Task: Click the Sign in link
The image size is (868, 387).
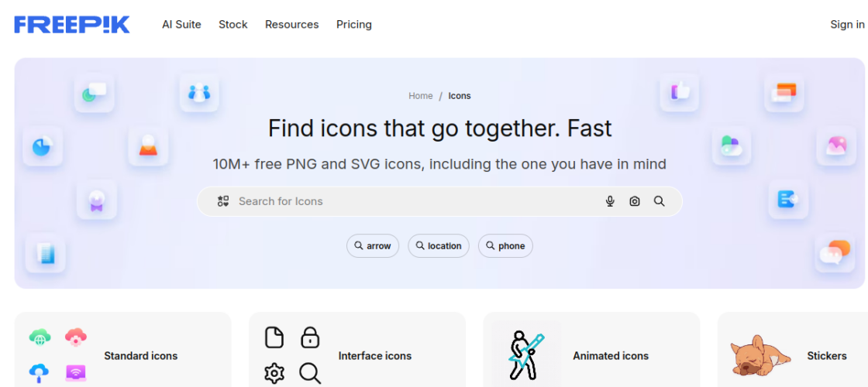Action: [847, 25]
